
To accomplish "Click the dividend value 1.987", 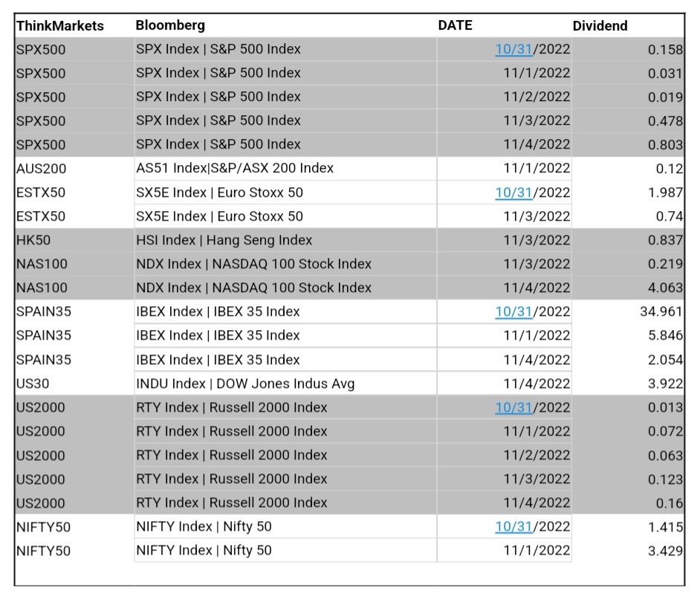I will (x=665, y=193).
